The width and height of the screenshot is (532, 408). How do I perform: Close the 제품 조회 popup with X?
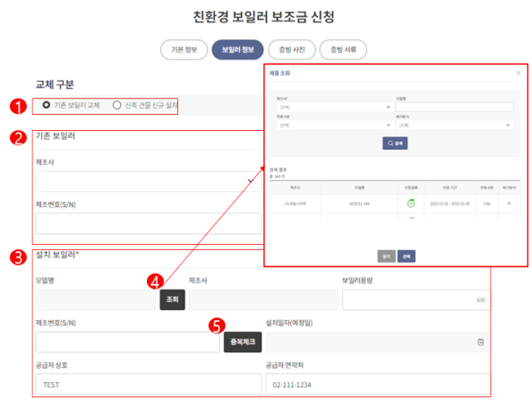click(x=518, y=73)
